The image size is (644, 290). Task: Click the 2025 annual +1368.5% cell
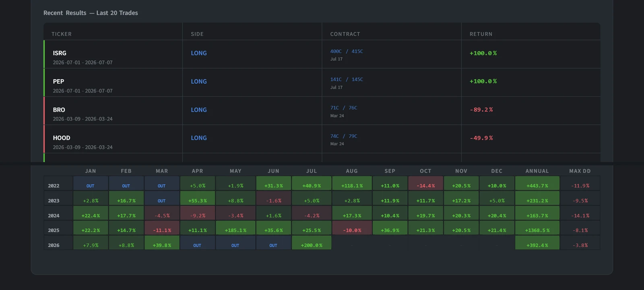(x=537, y=228)
